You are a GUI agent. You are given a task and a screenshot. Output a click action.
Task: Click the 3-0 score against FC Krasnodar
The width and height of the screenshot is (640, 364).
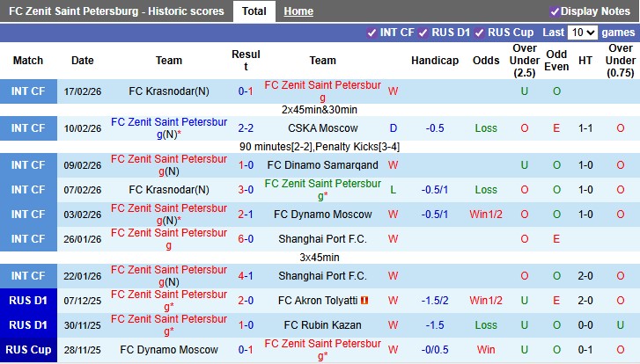pyautogui.click(x=246, y=190)
